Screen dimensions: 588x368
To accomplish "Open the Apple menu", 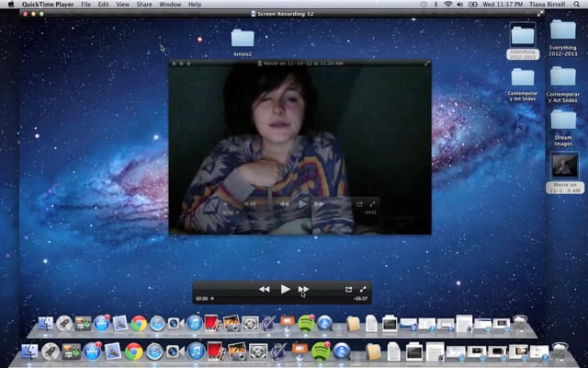I will tap(11, 4).
